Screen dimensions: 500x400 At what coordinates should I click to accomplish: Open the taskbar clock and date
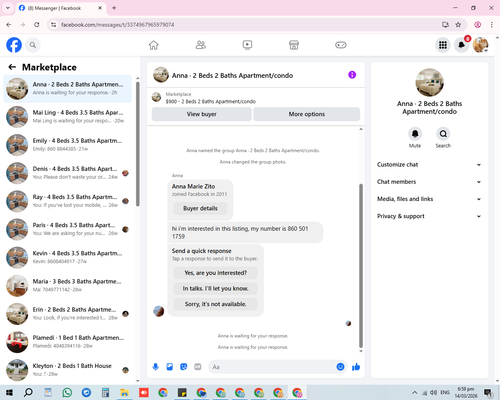click(466, 392)
